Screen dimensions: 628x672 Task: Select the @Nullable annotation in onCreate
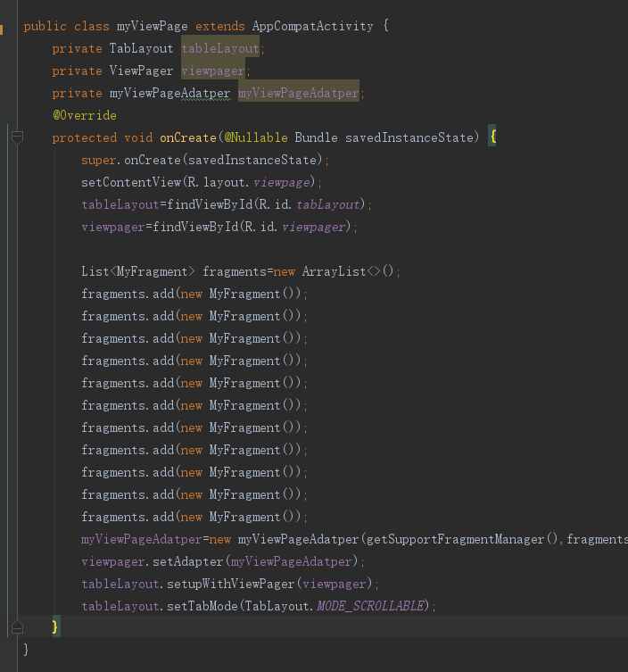256,137
